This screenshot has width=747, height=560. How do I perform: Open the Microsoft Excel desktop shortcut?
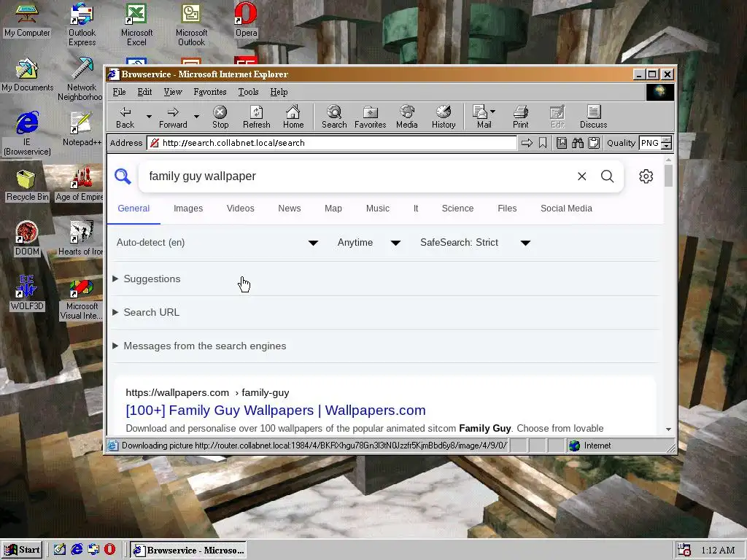coord(136,25)
